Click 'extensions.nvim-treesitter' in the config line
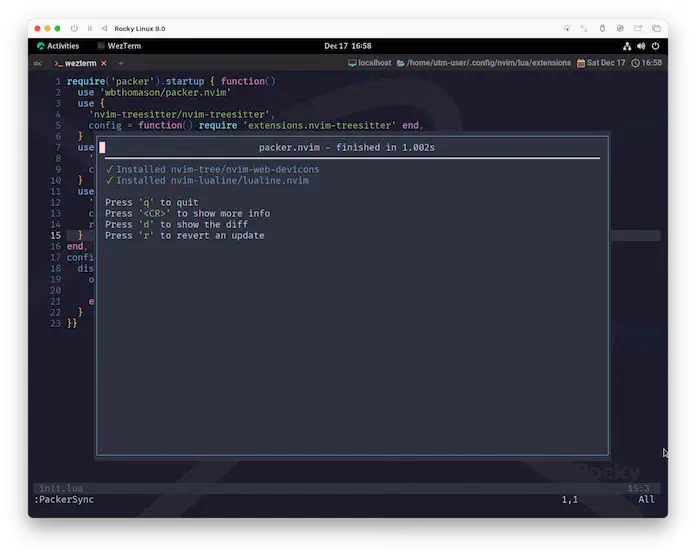Screen dimensions: 696x555 pyautogui.click(x=320, y=125)
